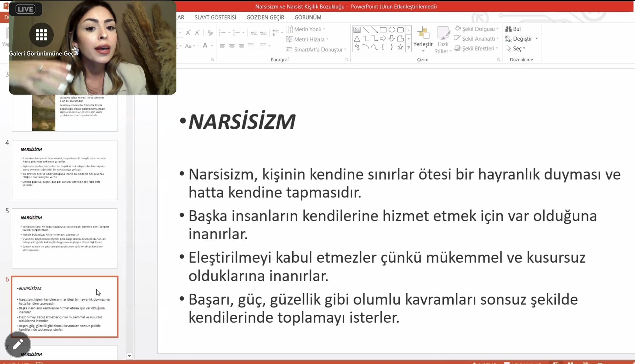Select the star shape in gallery
The height and width of the screenshot is (364, 635).
[400, 47]
